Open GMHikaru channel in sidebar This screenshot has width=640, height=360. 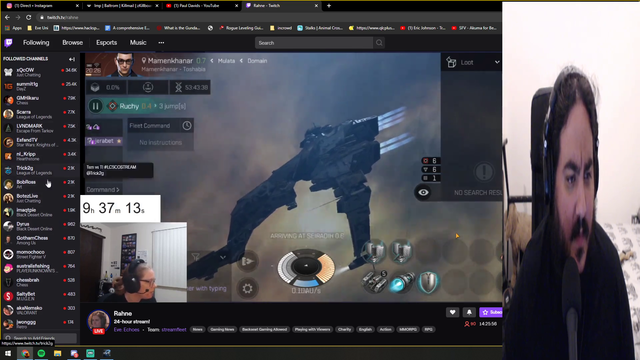(40, 100)
